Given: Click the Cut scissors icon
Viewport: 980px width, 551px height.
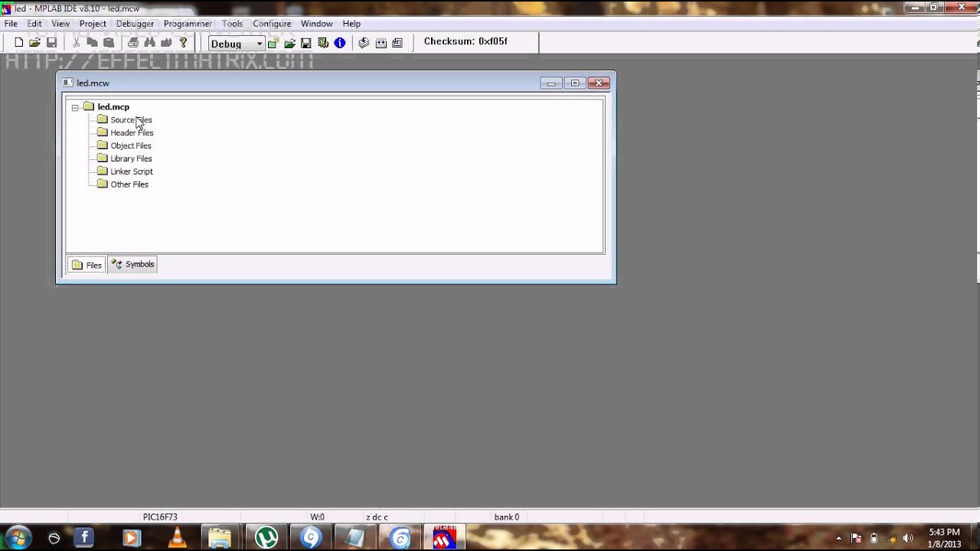Looking at the screenshot, I should point(76,43).
